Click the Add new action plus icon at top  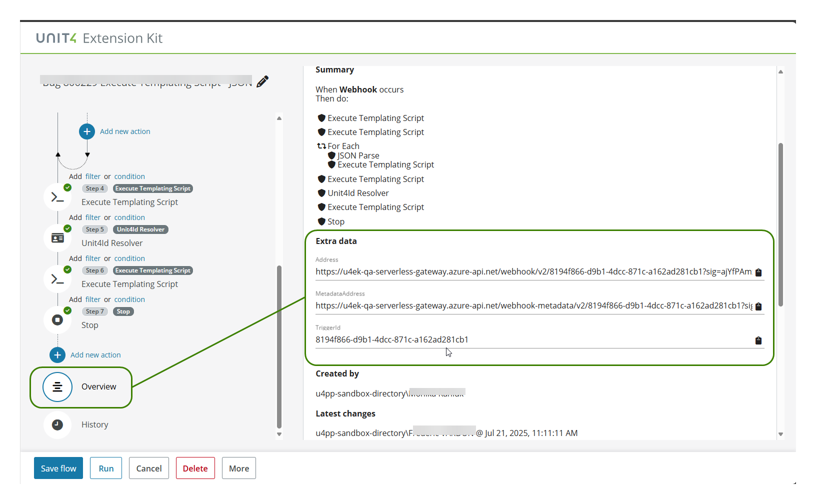click(x=87, y=131)
